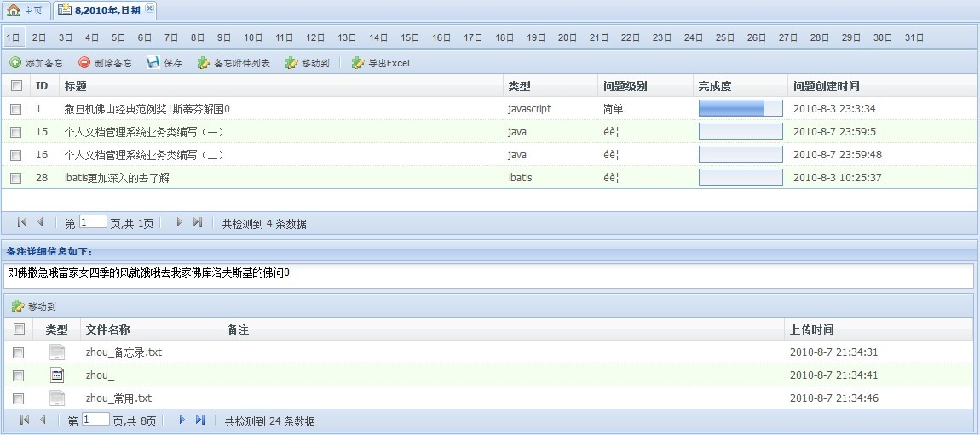980x435 pixels.
Task: Click the progress bar of memo ID 1
Action: [x=741, y=109]
